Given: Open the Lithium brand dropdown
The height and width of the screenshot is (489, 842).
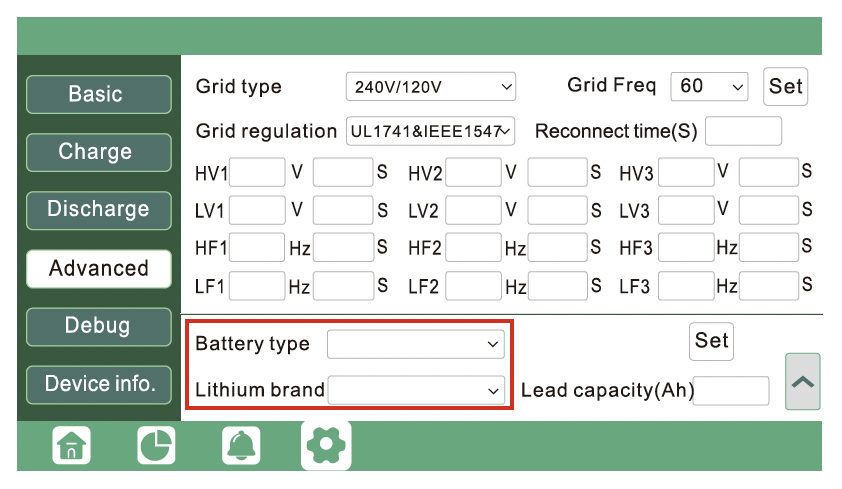Looking at the screenshot, I should 416,390.
